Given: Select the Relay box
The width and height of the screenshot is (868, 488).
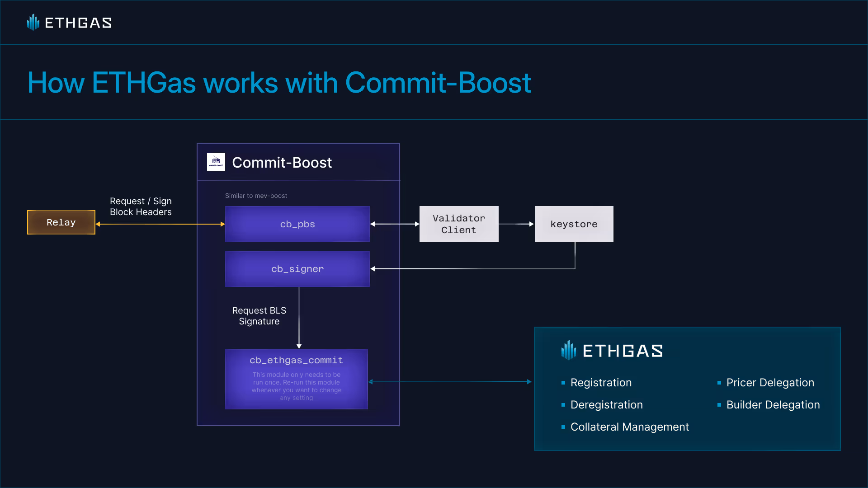Looking at the screenshot, I should (x=61, y=222).
